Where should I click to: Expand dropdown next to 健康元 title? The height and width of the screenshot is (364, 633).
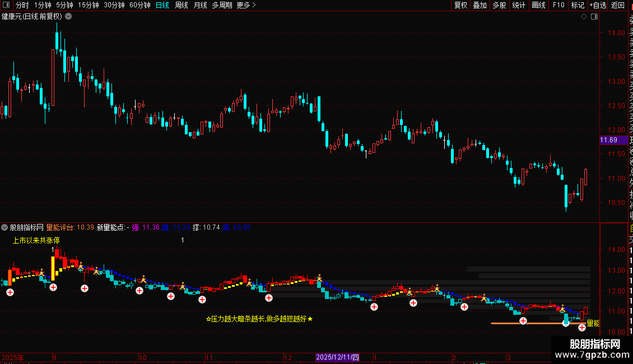click(x=69, y=17)
